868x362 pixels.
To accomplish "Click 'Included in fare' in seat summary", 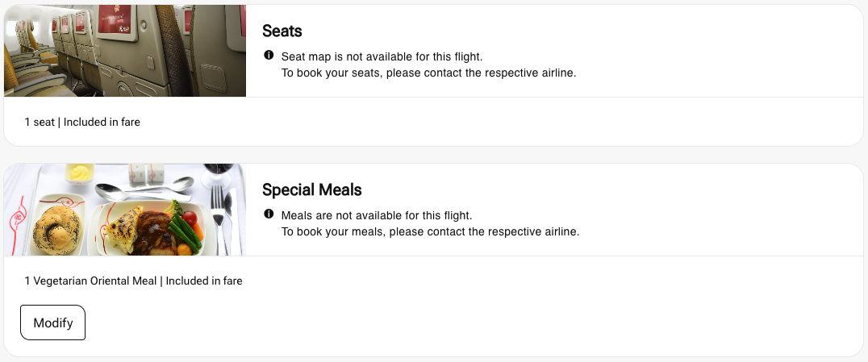I will (x=102, y=123).
